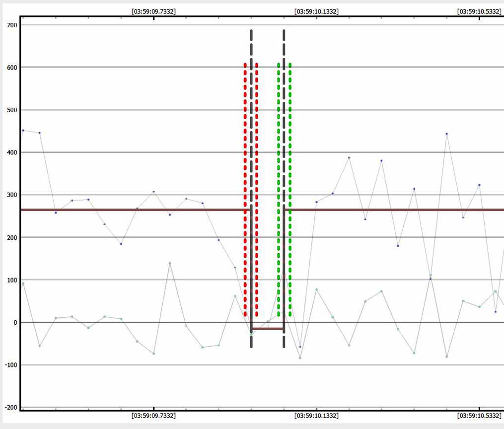Select the blue data point peaking near 440

click(447, 134)
